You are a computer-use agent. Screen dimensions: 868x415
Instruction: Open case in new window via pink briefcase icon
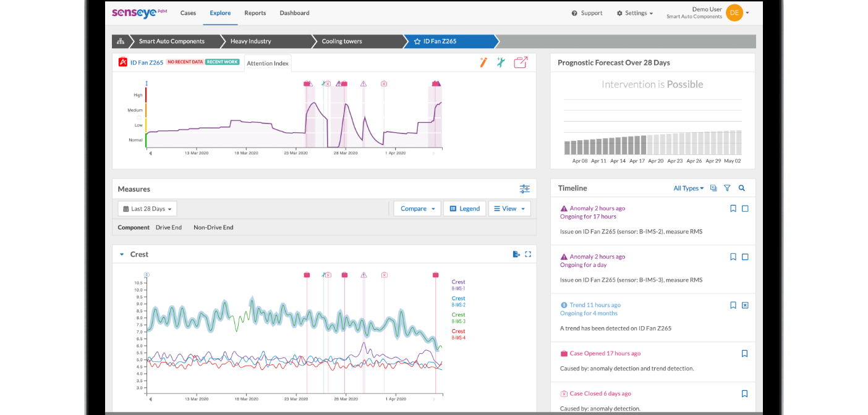pos(521,62)
